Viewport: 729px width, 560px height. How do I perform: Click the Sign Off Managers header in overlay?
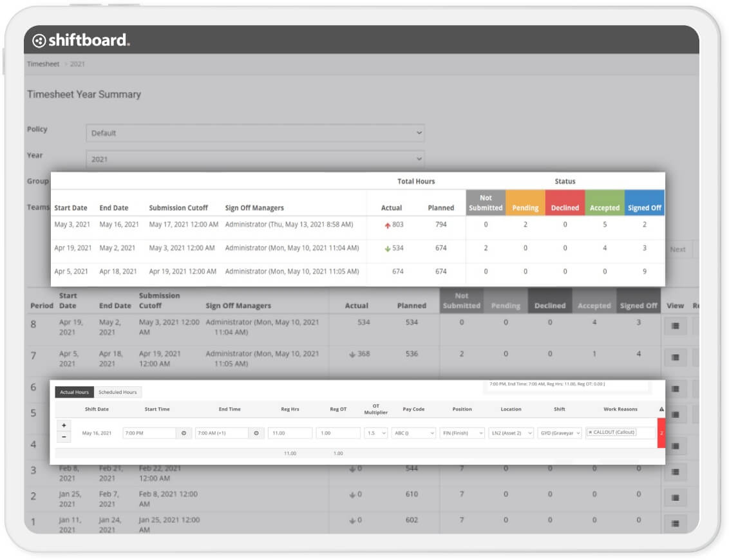(x=254, y=208)
